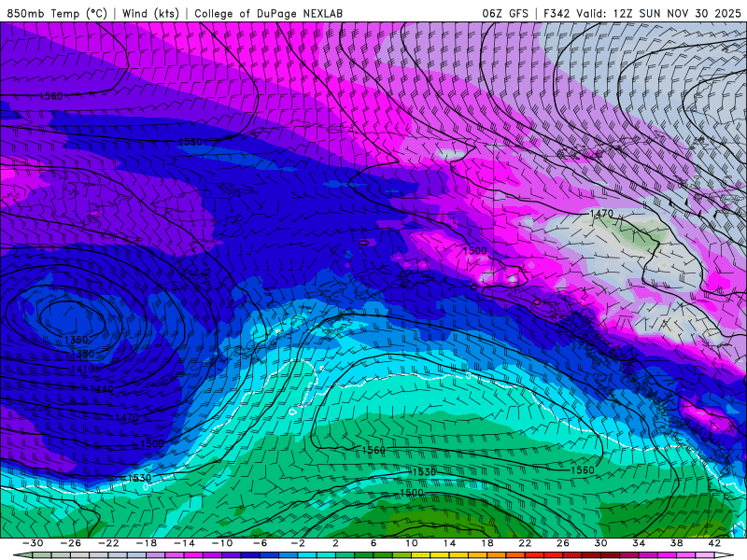Viewport: 747px width, 560px height.
Task: Click the "College of DuPage NEXLAB" header text
Action: coord(268,13)
